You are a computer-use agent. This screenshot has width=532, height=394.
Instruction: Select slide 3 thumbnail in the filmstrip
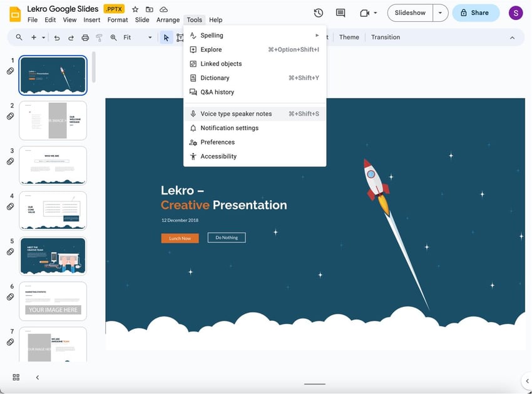[53, 165]
